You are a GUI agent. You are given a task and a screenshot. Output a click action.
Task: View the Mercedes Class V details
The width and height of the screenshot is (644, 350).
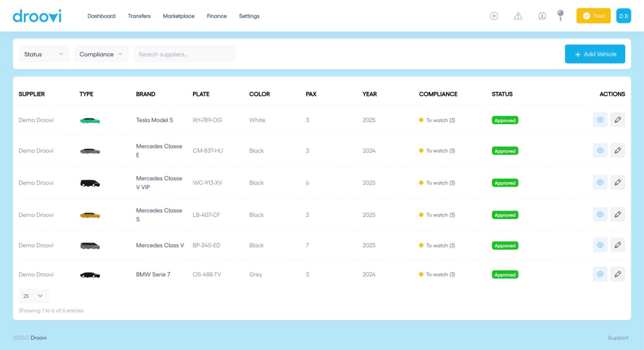[x=600, y=245]
